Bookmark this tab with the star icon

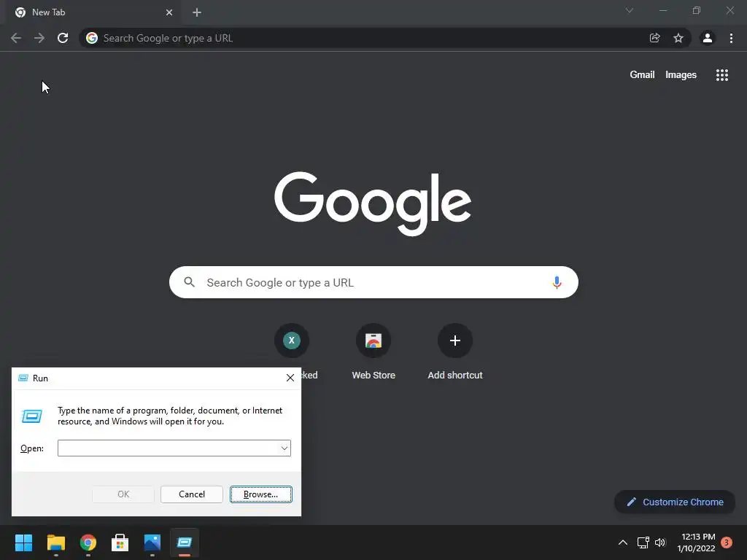tap(678, 38)
